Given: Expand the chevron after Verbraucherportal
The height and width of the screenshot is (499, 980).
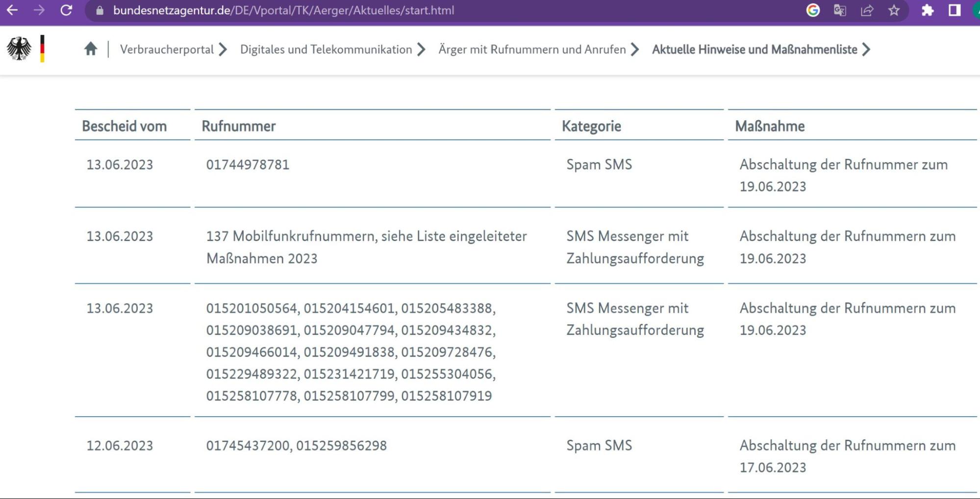Looking at the screenshot, I should click(x=224, y=49).
